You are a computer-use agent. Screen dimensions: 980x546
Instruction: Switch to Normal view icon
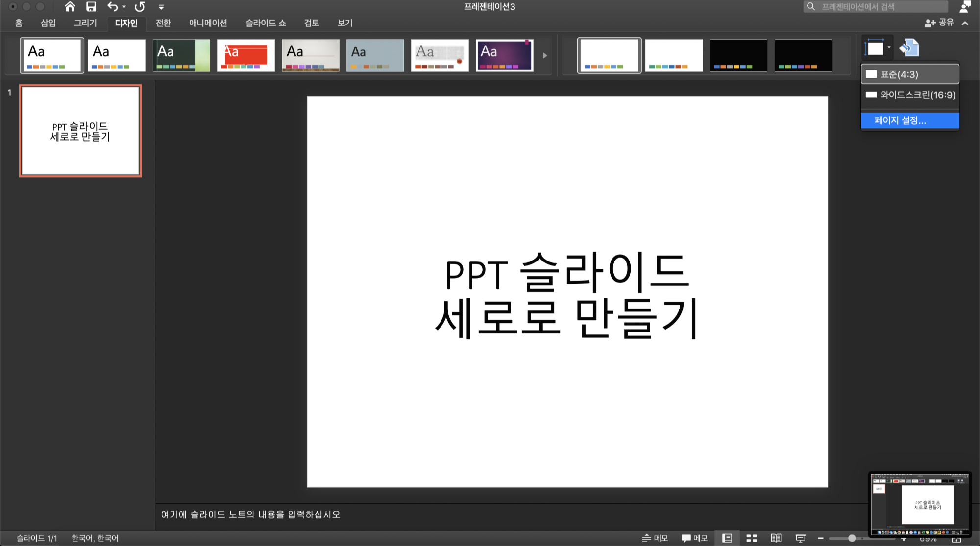pyautogui.click(x=727, y=538)
